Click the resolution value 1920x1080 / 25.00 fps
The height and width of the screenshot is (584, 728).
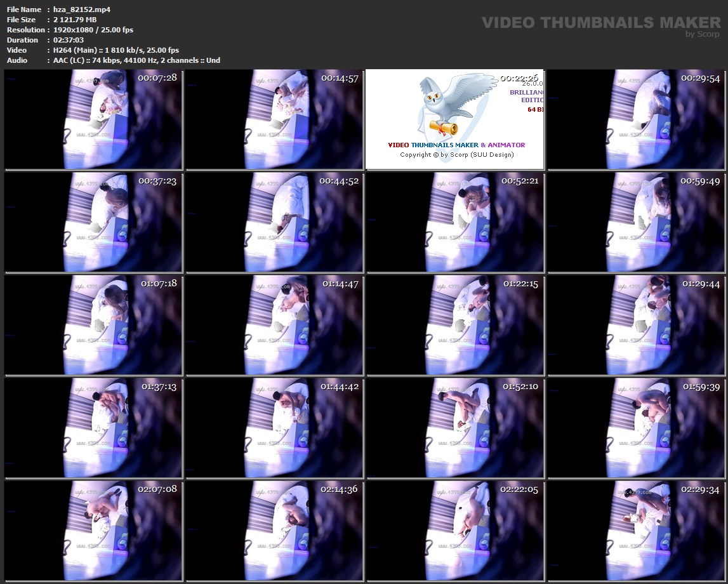click(93, 30)
